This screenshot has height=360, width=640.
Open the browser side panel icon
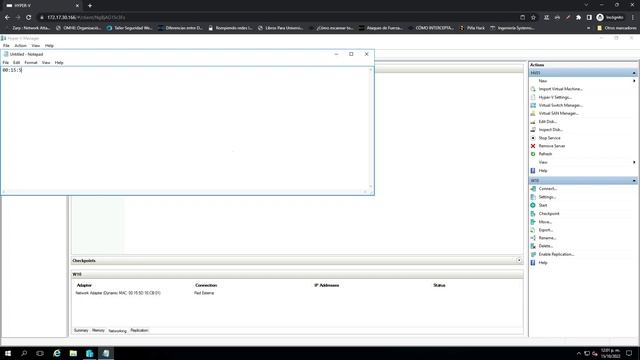589,18
